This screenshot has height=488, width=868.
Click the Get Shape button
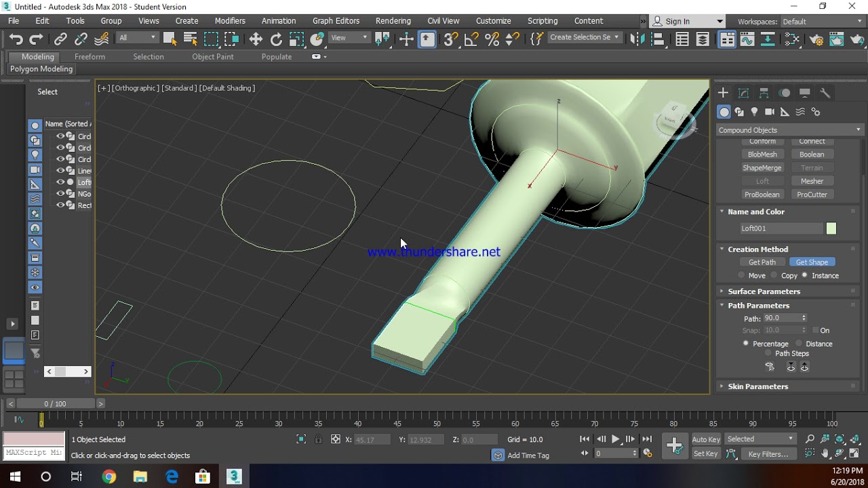click(812, 262)
